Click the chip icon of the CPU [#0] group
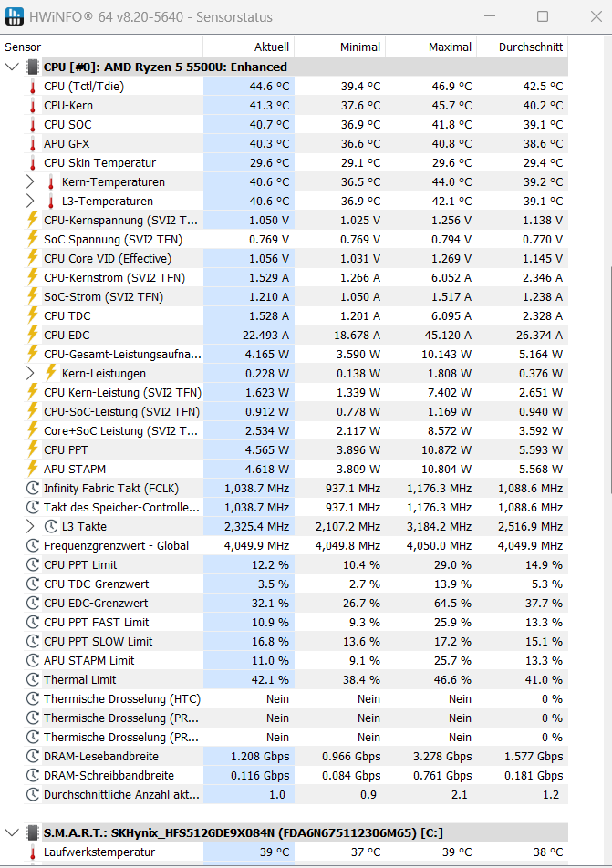612x868 pixels. pos(33,67)
